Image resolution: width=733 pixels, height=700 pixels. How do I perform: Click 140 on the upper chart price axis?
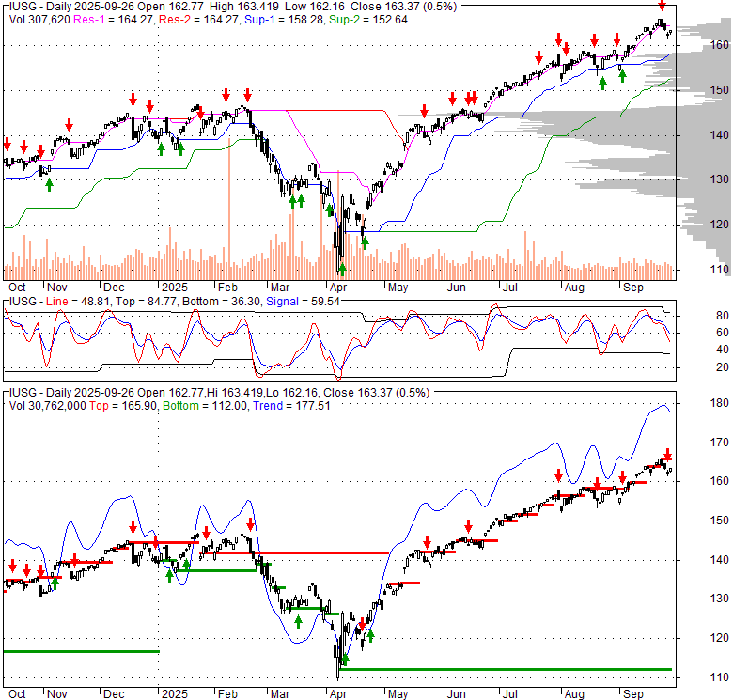coord(719,135)
